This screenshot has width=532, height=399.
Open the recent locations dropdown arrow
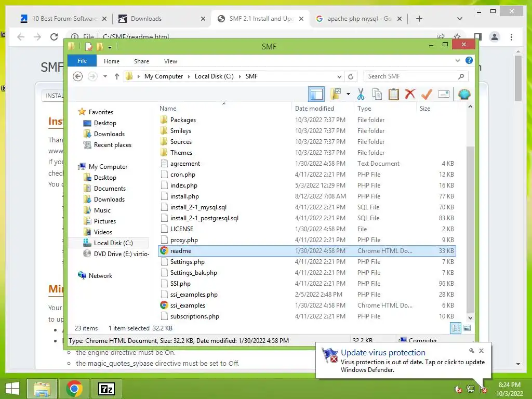coord(105,76)
